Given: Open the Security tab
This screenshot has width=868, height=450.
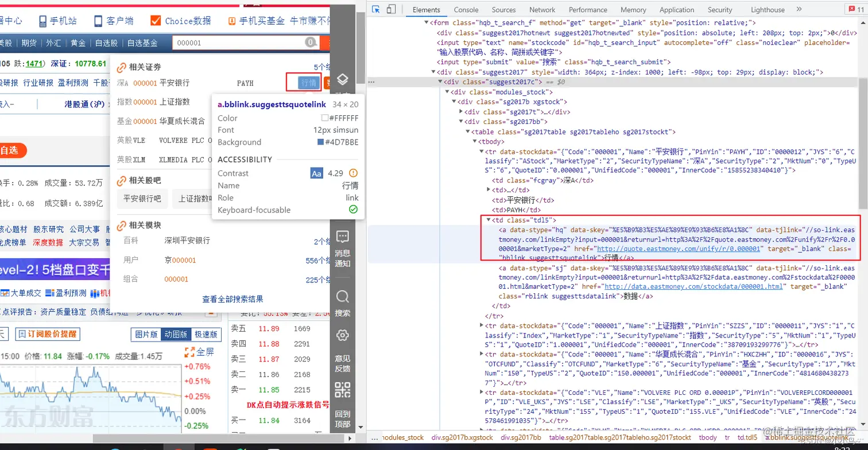Looking at the screenshot, I should (x=720, y=10).
